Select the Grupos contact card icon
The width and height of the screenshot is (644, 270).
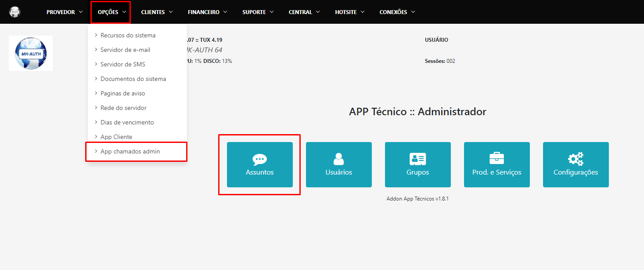pos(417,159)
